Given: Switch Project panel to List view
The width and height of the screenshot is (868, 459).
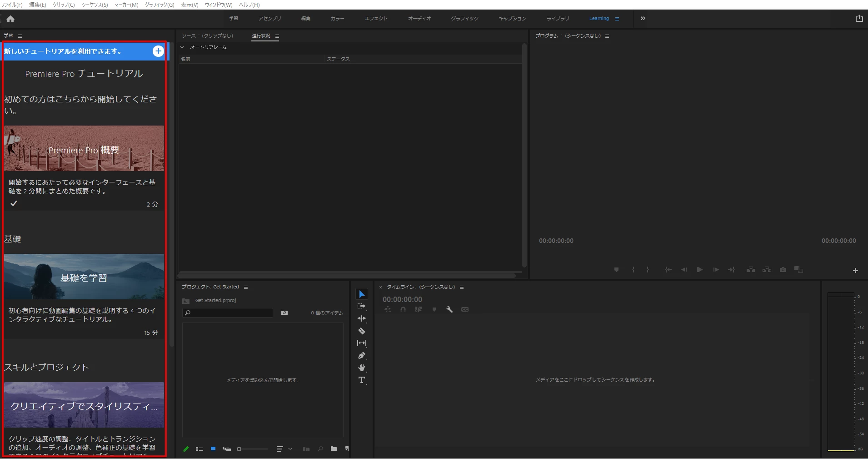Looking at the screenshot, I should pyautogui.click(x=199, y=449).
